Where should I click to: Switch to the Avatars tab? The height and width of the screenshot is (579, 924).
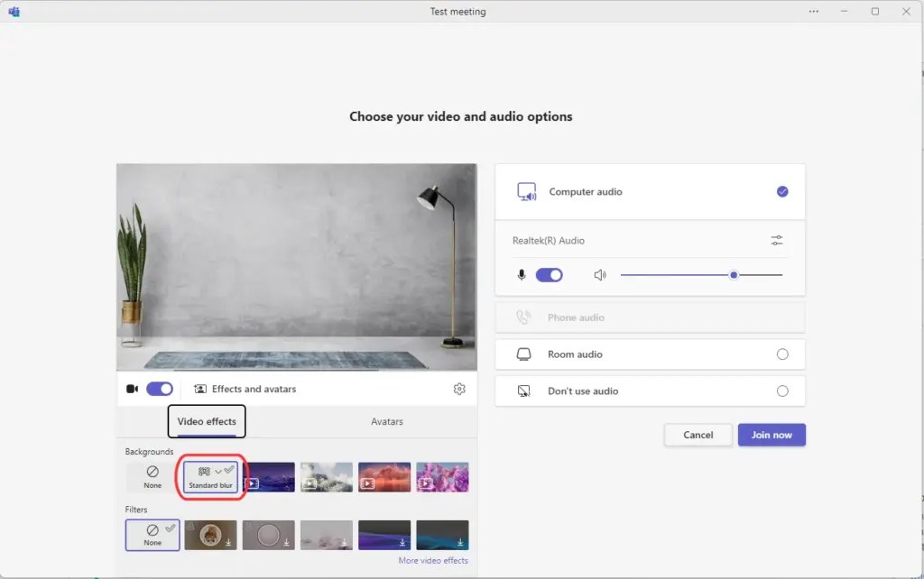[386, 421]
